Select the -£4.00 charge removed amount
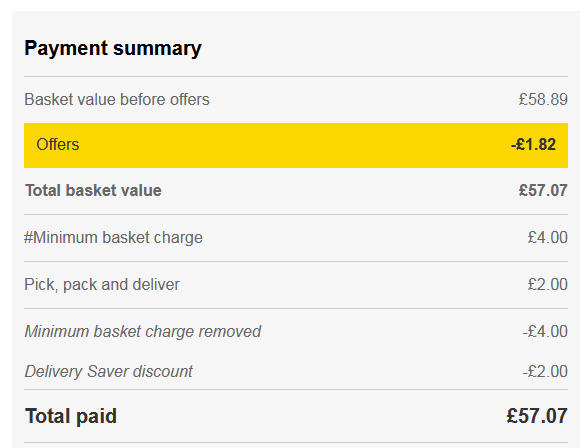The image size is (588, 448). 545,332
